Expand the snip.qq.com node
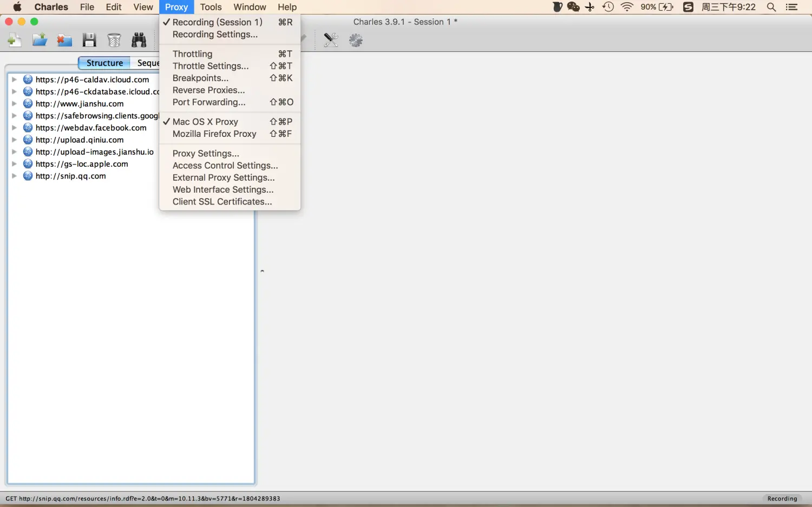 [15, 176]
